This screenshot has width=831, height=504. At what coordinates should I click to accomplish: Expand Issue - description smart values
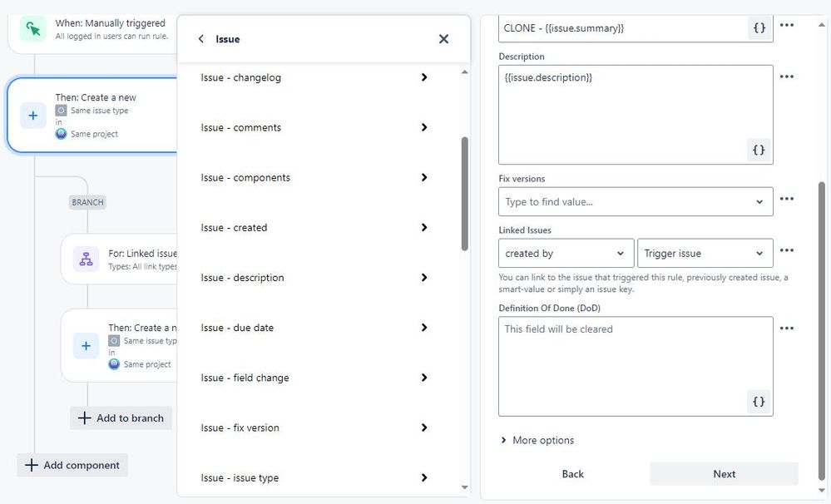click(x=424, y=278)
